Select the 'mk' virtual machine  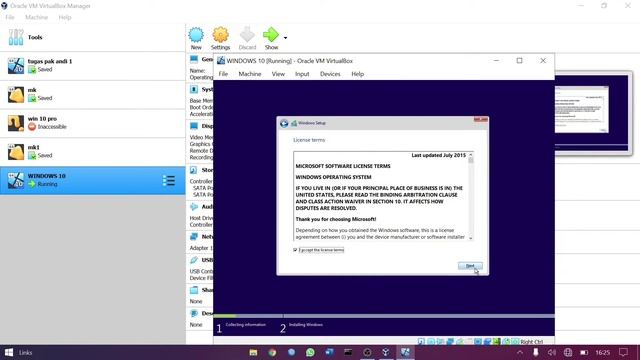(x=93, y=94)
